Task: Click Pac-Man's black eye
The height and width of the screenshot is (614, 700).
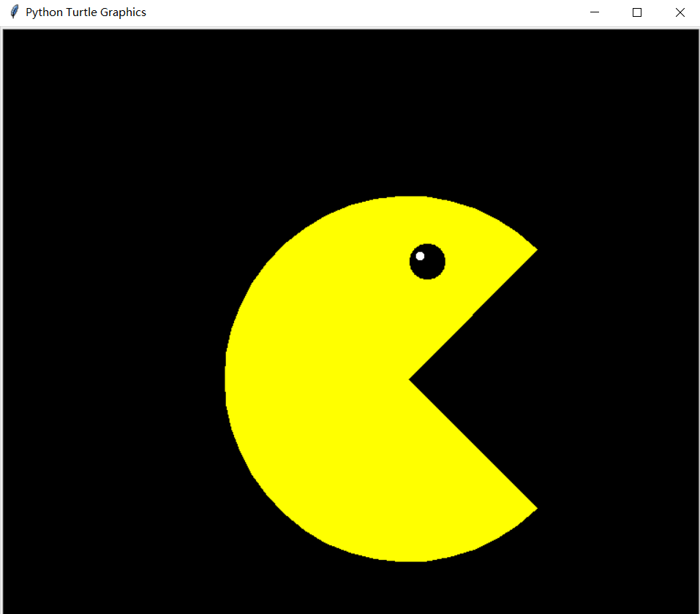Action: (427, 262)
